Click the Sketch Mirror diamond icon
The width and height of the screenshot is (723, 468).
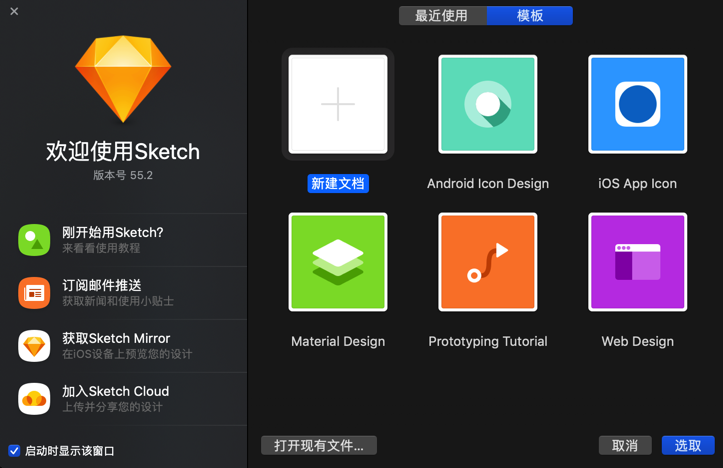tap(34, 346)
